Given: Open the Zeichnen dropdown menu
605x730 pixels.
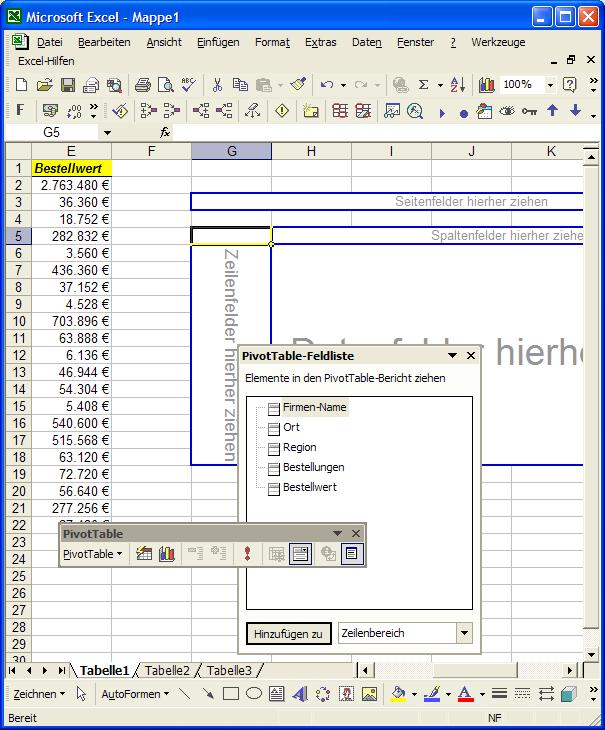Looking at the screenshot, I should click(x=39, y=694).
